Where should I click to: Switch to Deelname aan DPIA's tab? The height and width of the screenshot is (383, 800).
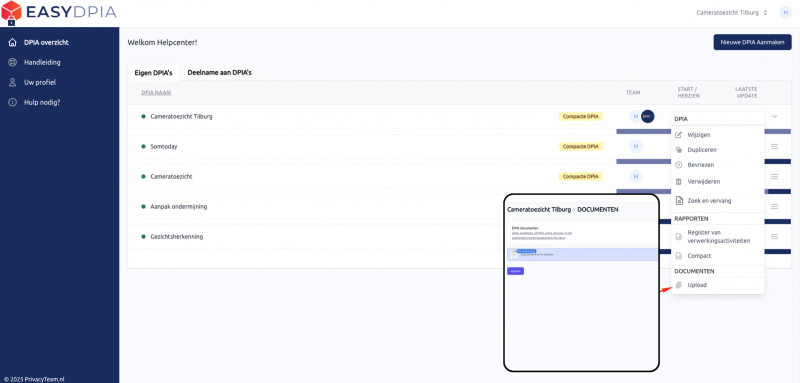tap(219, 72)
